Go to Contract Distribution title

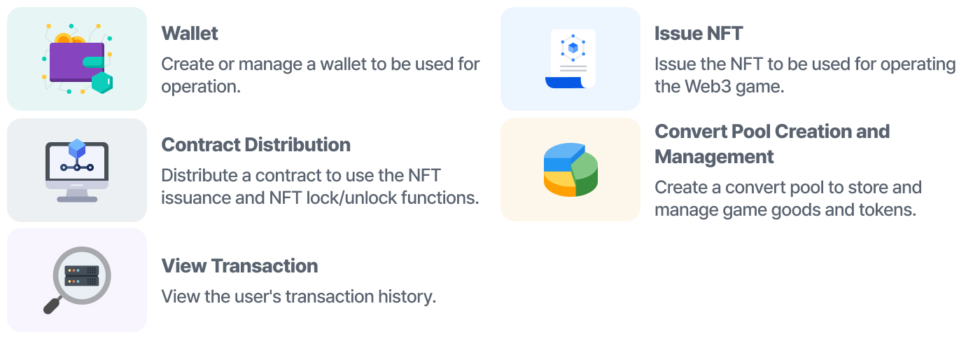click(x=256, y=145)
